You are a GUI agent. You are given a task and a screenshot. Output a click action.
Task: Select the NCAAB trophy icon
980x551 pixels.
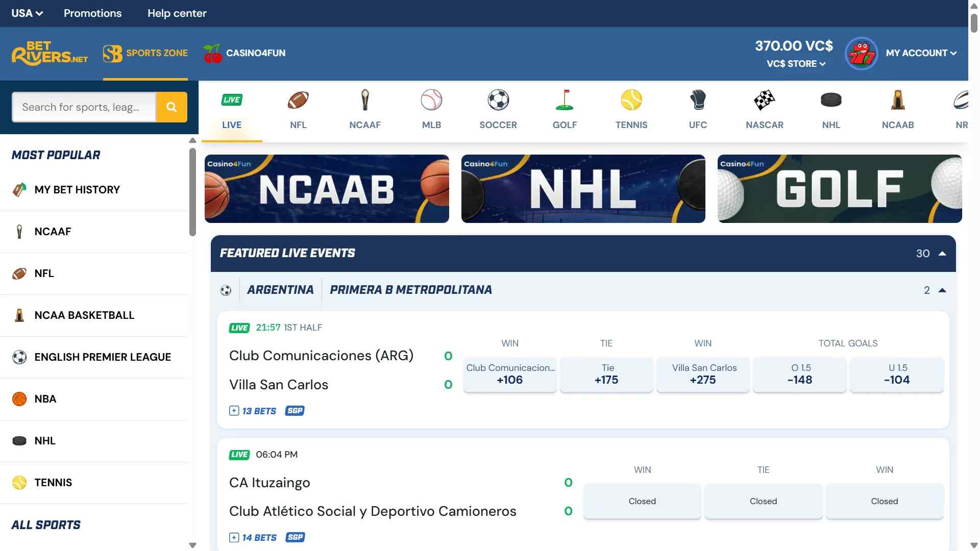click(x=898, y=100)
